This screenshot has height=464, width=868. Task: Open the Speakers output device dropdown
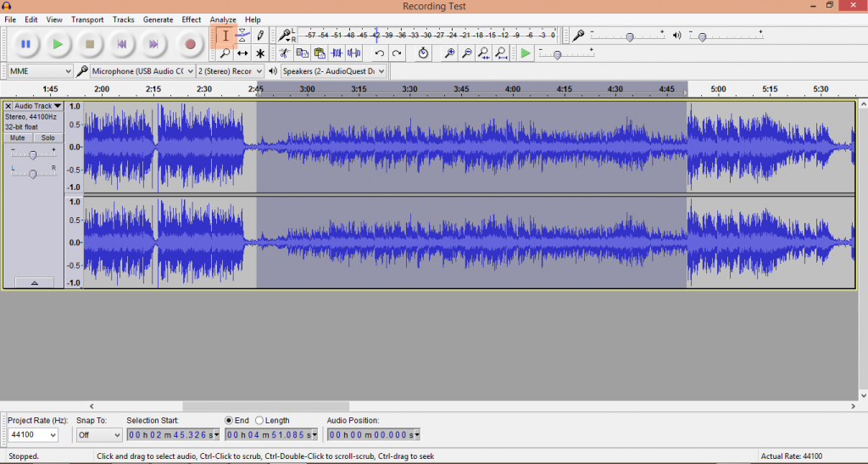coord(334,71)
